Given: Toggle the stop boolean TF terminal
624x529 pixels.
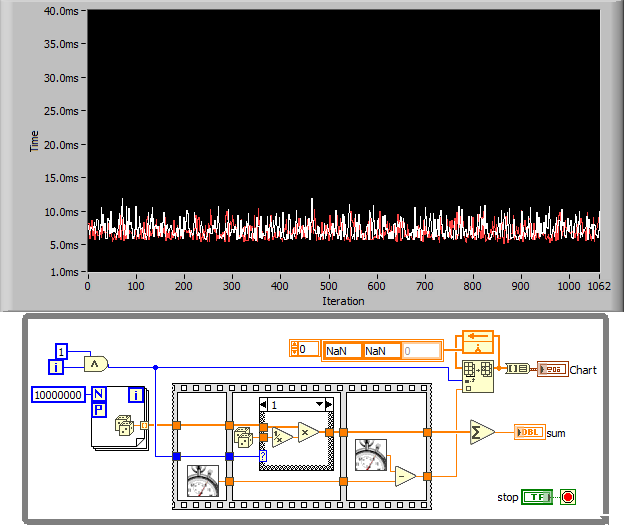Looking at the screenshot, I should click(x=538, y=497).
